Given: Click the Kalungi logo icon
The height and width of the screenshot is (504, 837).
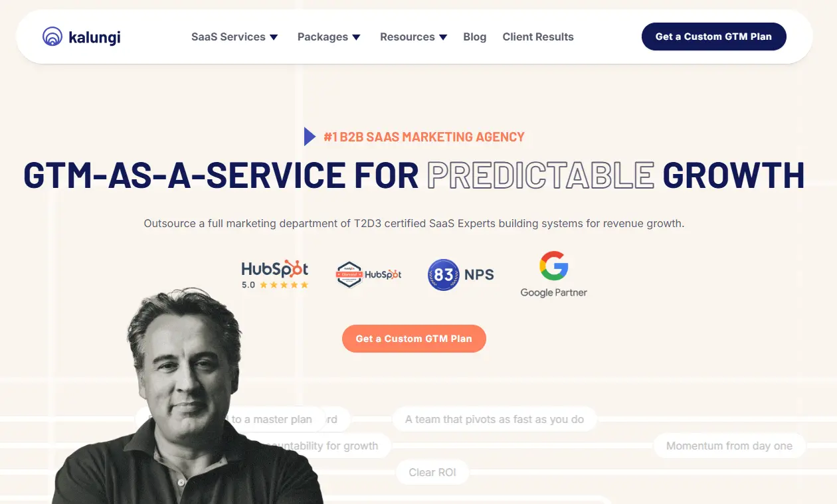Looking at the screenshot, I should (52, 37).
